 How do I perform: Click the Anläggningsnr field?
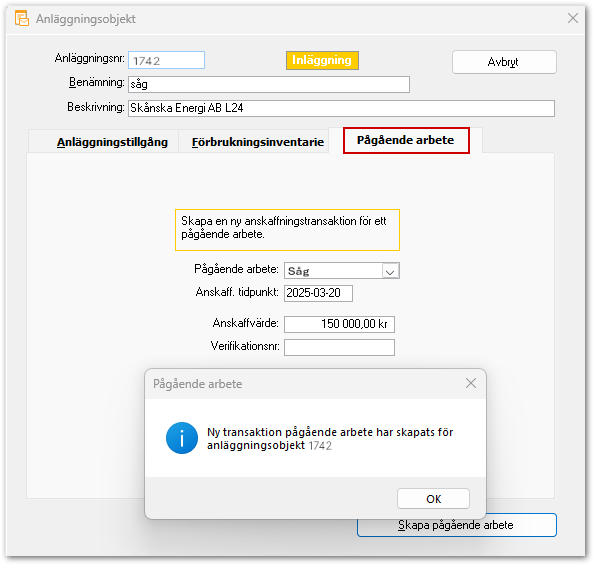[x=166, y=60]
